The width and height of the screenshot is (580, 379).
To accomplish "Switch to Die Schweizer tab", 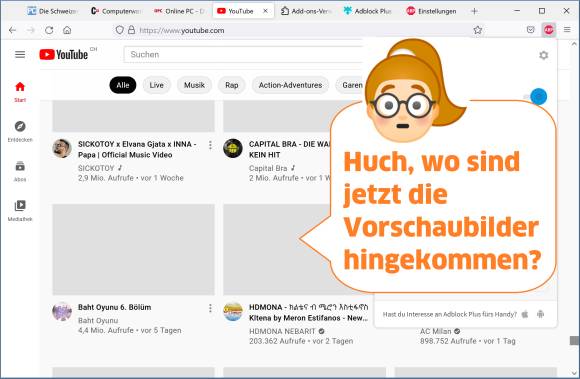I will (52, 11).
